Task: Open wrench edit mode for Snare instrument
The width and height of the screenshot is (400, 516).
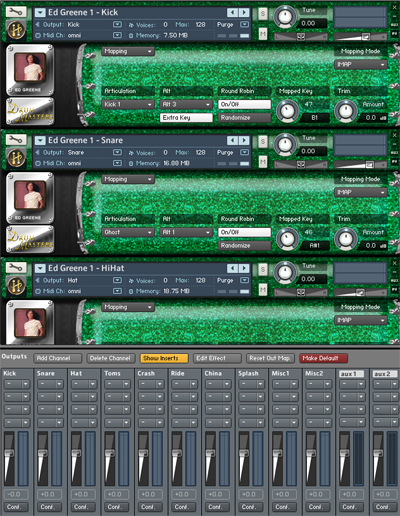Action: pos(15,140)
